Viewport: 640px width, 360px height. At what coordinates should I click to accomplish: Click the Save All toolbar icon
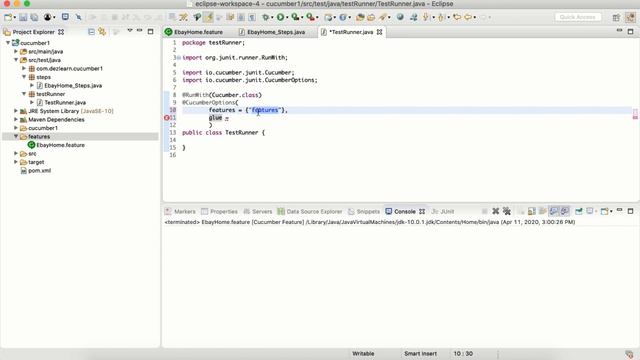[34, 17]
